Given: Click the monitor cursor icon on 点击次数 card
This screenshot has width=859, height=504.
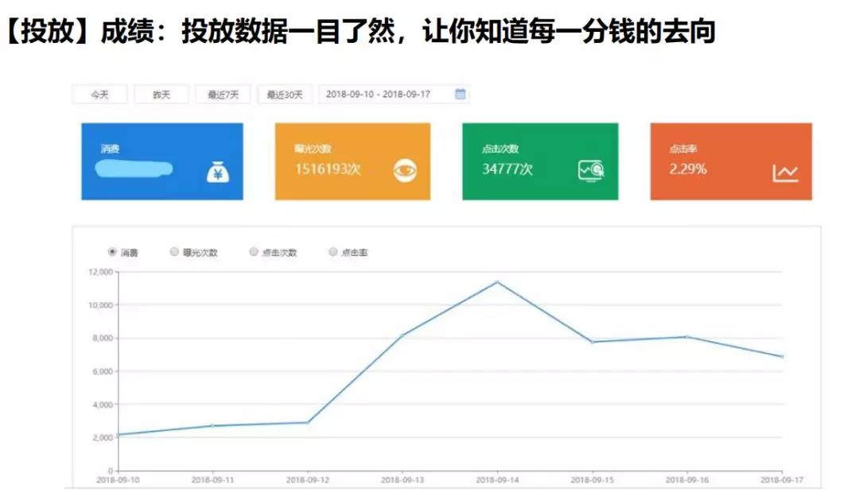Looking at the screenshot, I should click(x=591, y=171).
